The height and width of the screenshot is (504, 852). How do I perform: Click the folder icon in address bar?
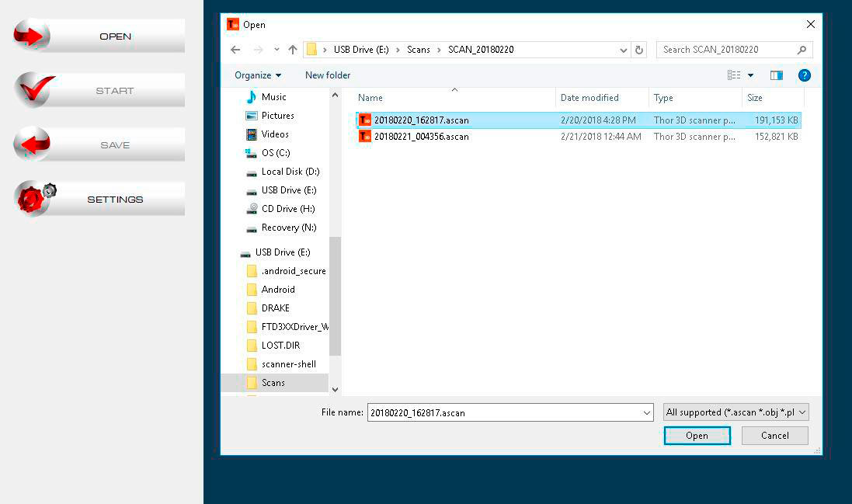[x=312, y=50]
